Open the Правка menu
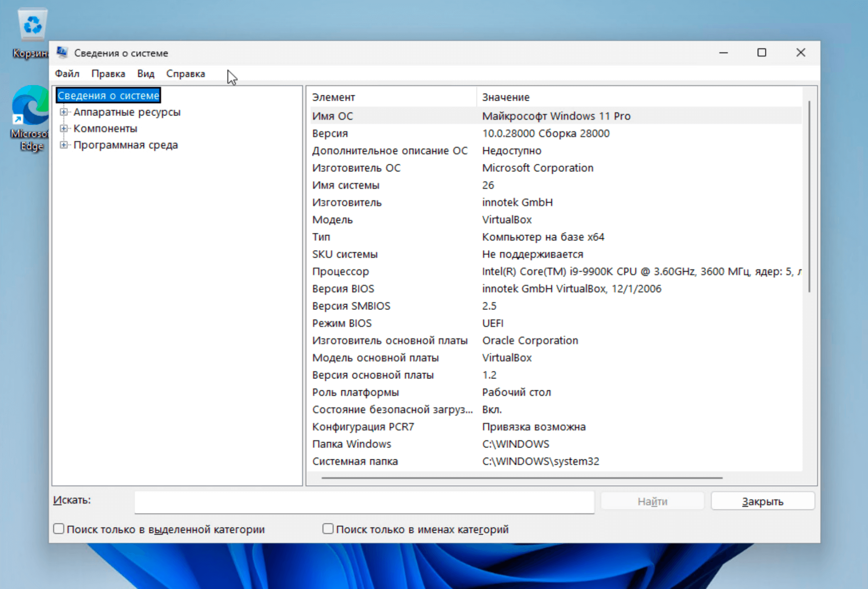 point(108,74)
